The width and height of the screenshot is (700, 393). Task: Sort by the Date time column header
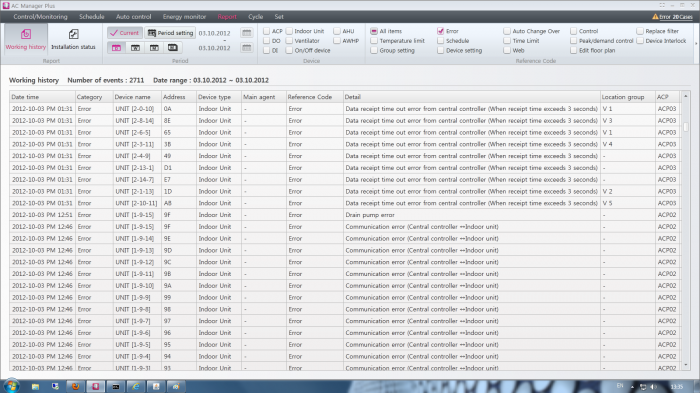(42, 97)
